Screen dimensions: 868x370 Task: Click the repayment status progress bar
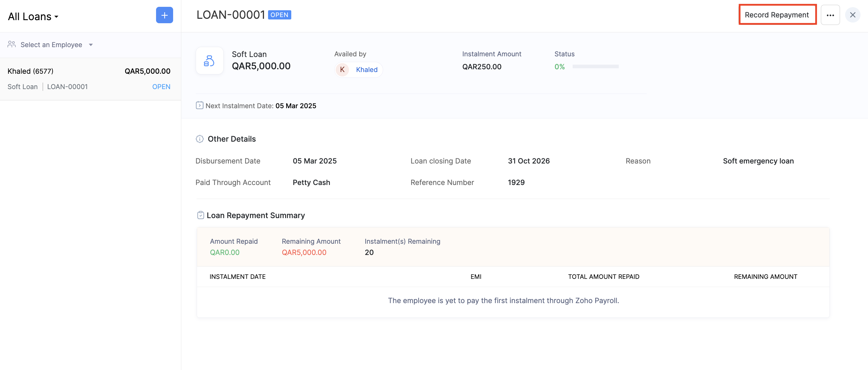(595, 67)
